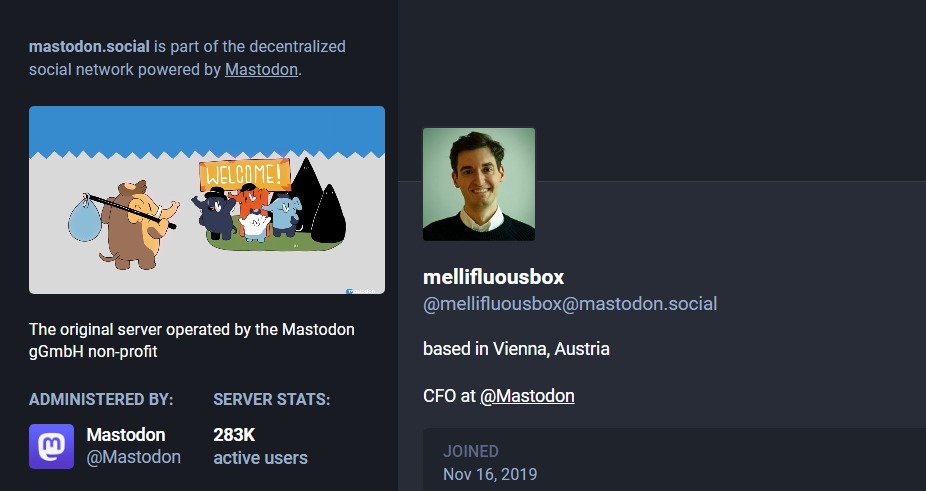
Task: Click the server description about gGmbH non-profit
Action: tap(192, 340)
